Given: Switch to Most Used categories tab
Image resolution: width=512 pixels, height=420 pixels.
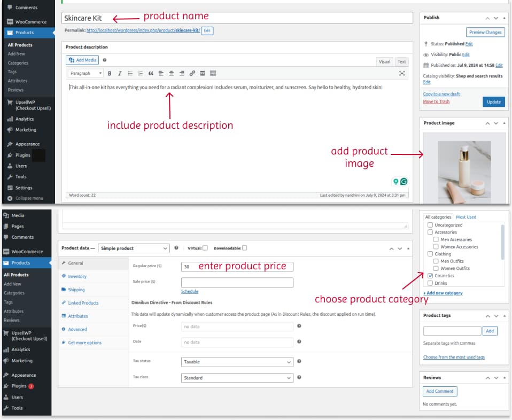Looking at the screenshot, I should (466, 217).
